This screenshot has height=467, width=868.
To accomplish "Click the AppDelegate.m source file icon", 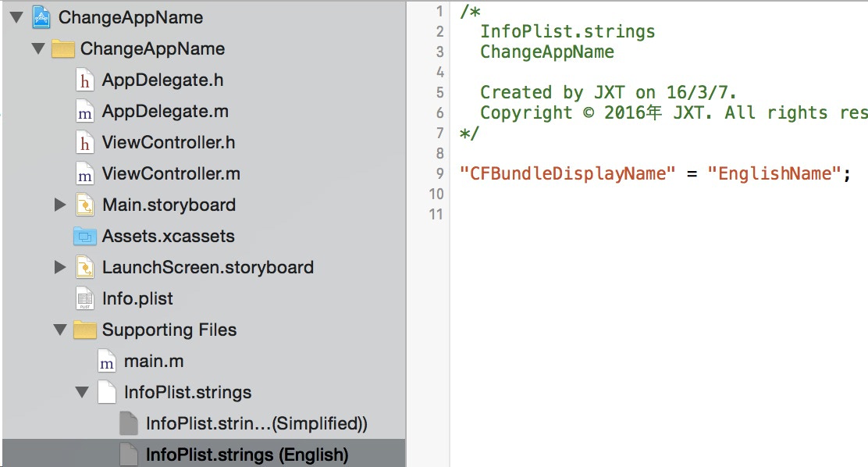I will (x=84, y=112).
